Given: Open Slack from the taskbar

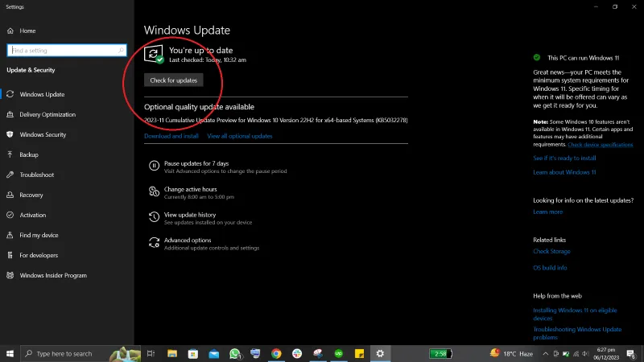Looking at the screenshot, I should 297,353.
